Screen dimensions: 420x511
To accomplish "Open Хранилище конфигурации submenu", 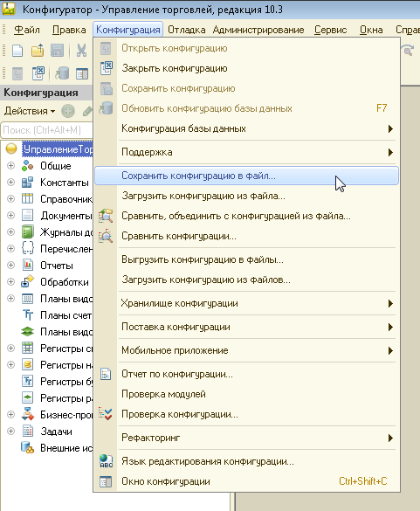I will 246,303.
